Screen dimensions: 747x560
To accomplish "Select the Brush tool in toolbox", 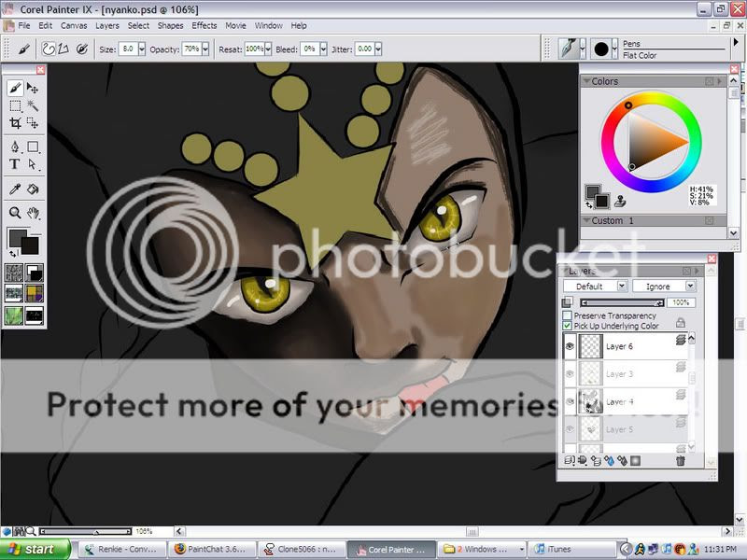I will click(15, 88).
